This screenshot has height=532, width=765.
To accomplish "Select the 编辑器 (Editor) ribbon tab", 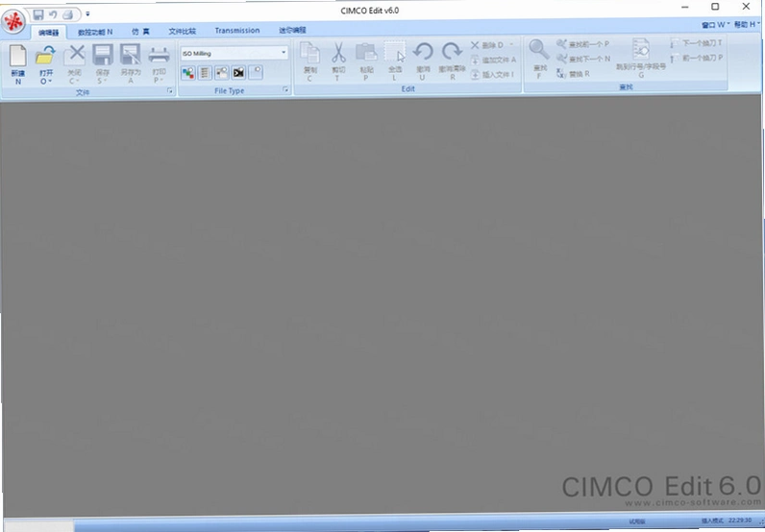I will [48, 33].
